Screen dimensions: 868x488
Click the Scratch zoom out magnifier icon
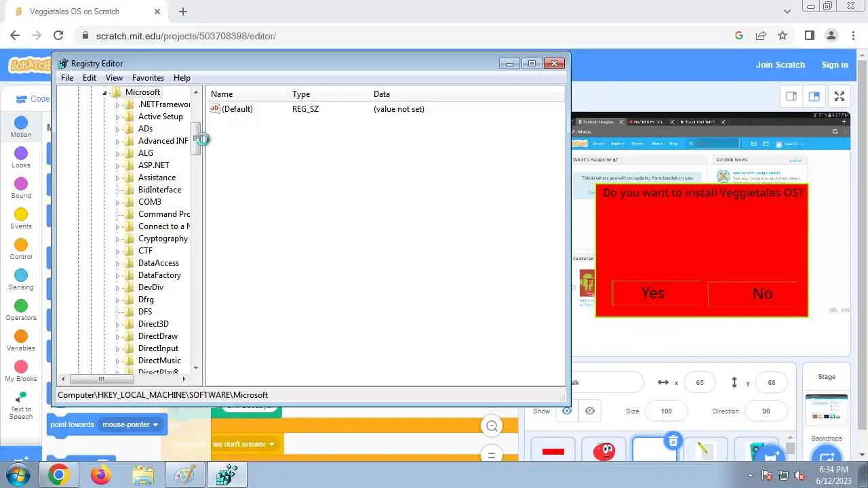(x=492, y=426)
